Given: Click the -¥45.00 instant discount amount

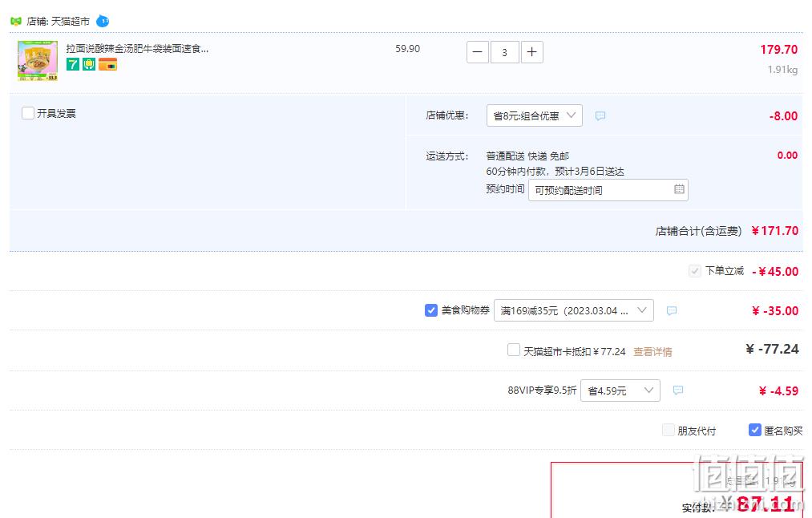Looking at the screenshot, I should point(775,272).
